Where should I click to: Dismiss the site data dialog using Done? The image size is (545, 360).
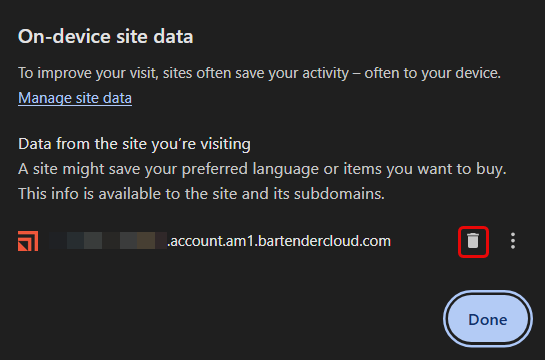488,319
